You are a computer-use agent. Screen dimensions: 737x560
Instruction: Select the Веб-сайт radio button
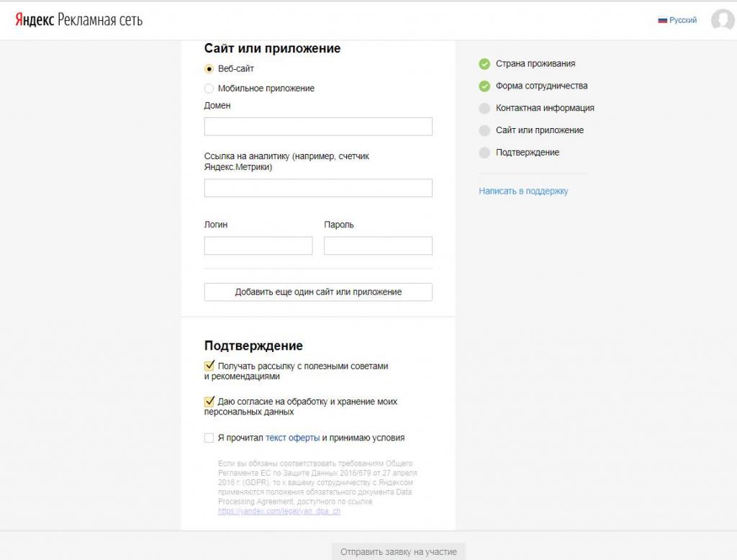[209, 69]
